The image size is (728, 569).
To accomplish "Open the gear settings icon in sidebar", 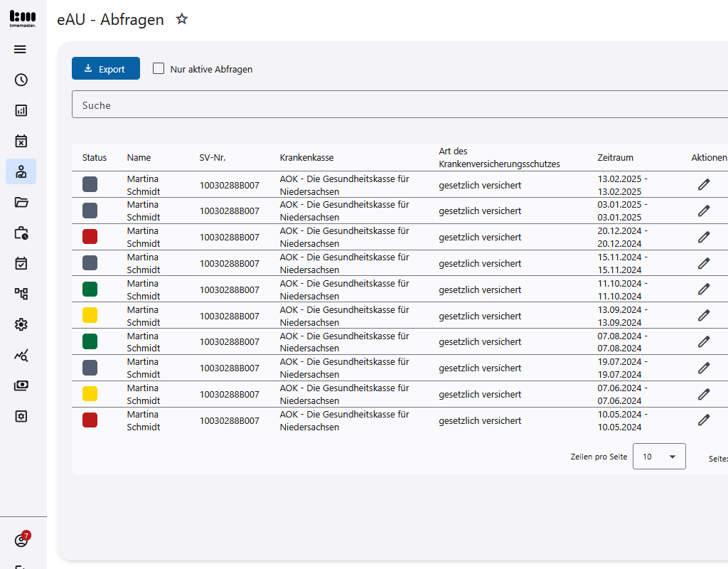I will pos(21,324).
